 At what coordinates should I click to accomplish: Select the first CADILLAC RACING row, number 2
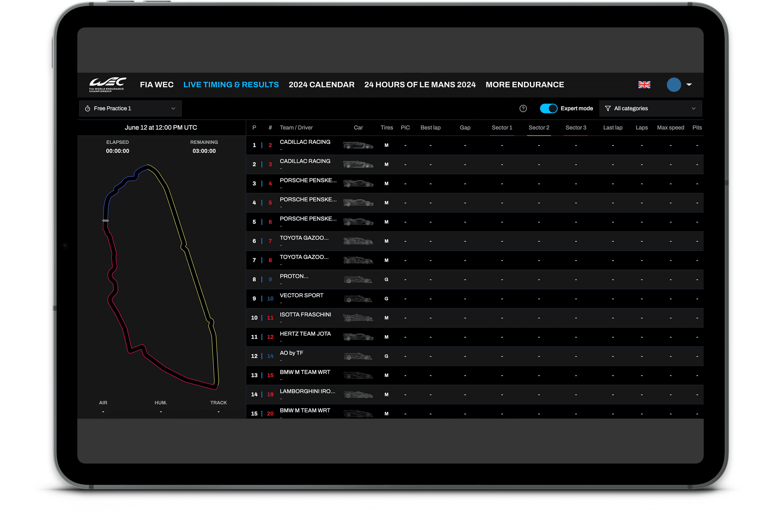(474, 145)
